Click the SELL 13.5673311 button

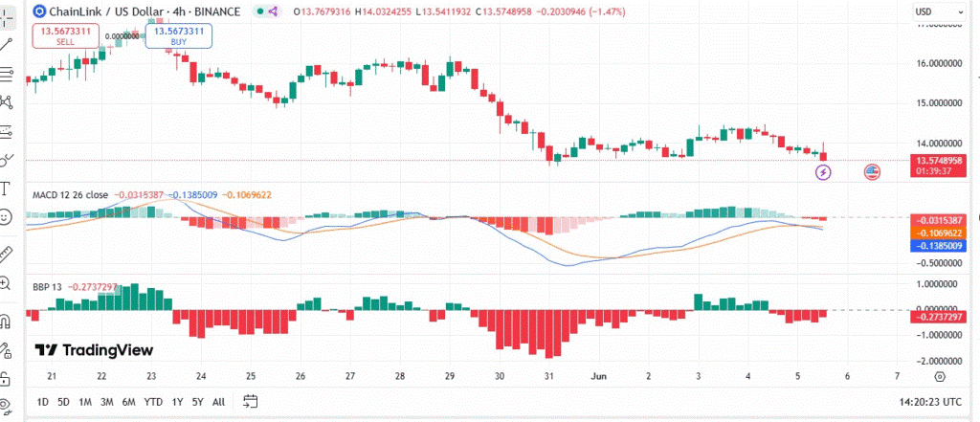(65, 35)
